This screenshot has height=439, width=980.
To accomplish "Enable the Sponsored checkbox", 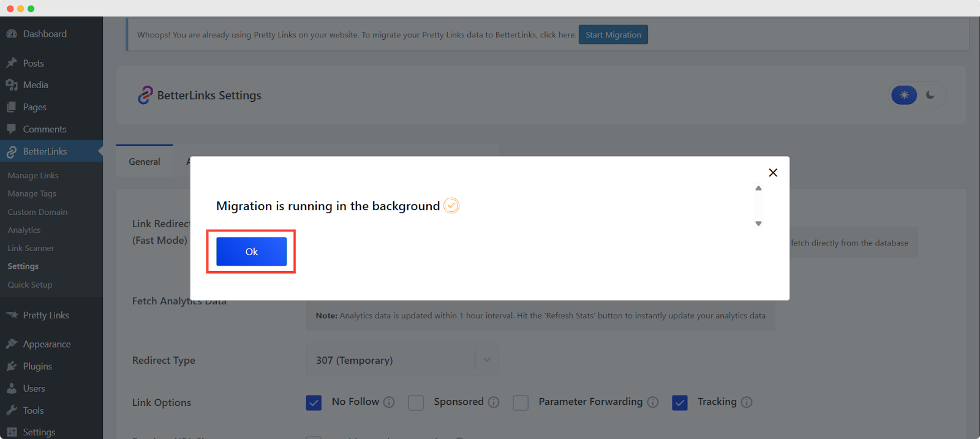I will pos(416,402).
